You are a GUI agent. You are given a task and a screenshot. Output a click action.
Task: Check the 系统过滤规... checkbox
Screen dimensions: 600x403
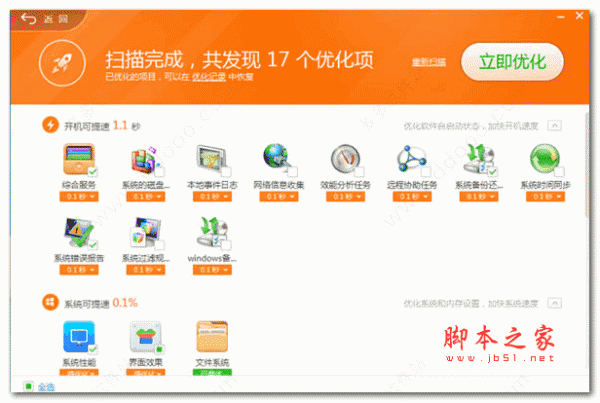(160, 245)
